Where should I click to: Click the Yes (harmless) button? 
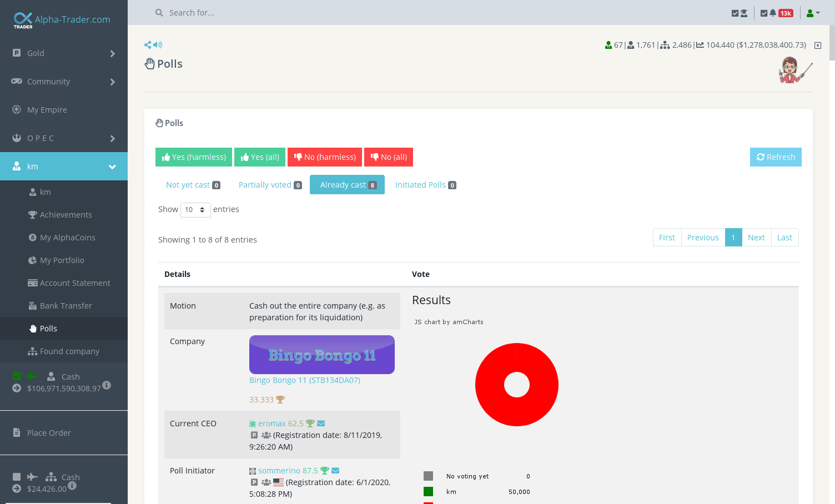tap(194, 157)
